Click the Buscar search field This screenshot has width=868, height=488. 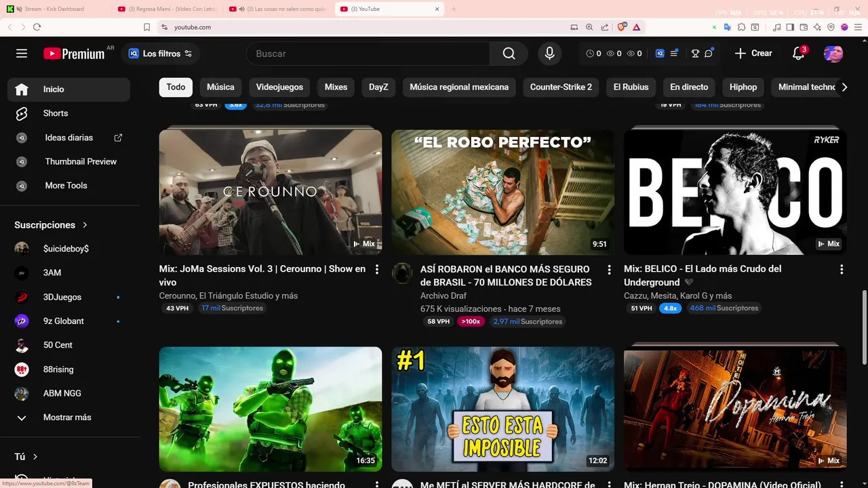coord(369,54)
